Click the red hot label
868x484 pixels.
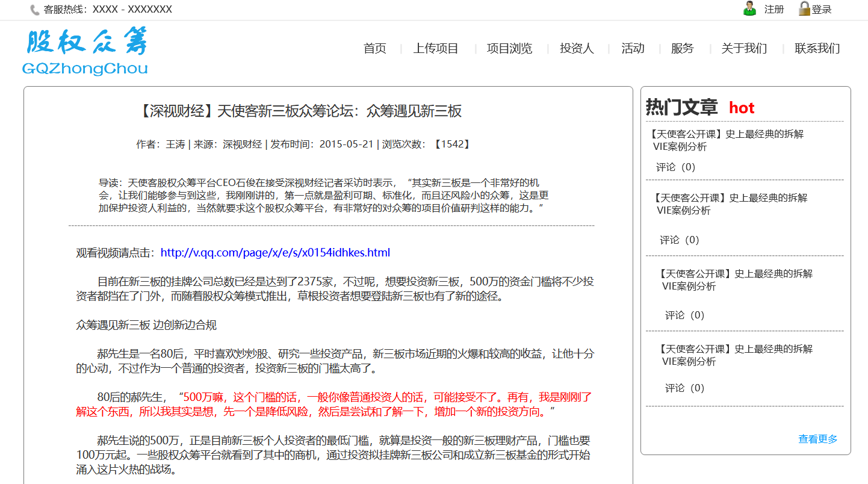point(742,108)
